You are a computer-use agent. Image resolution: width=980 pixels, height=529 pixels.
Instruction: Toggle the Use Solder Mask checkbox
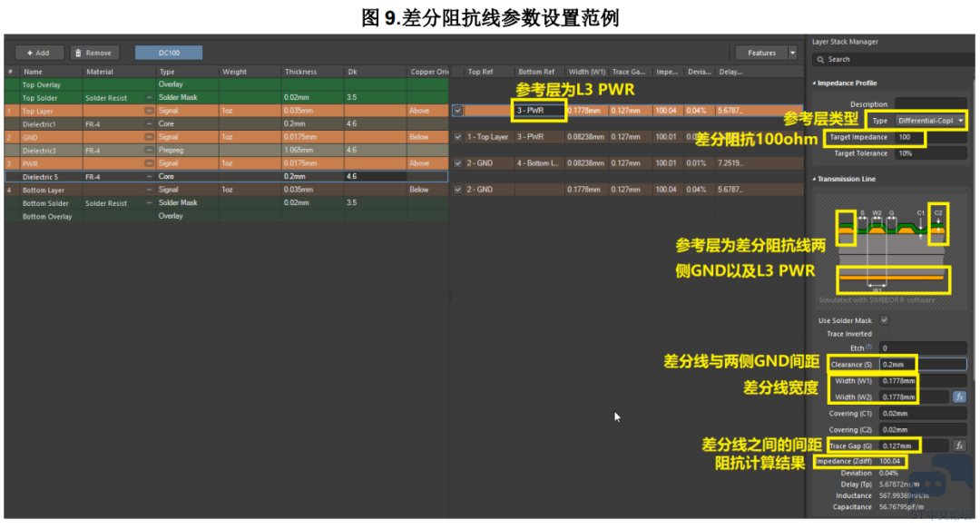pos(885,320)
